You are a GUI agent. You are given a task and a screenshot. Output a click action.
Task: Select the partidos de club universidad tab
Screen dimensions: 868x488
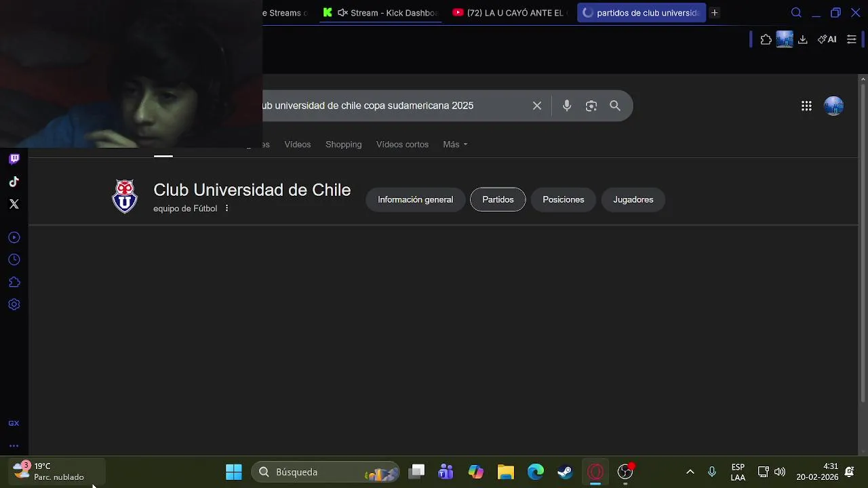coord(642,13)
